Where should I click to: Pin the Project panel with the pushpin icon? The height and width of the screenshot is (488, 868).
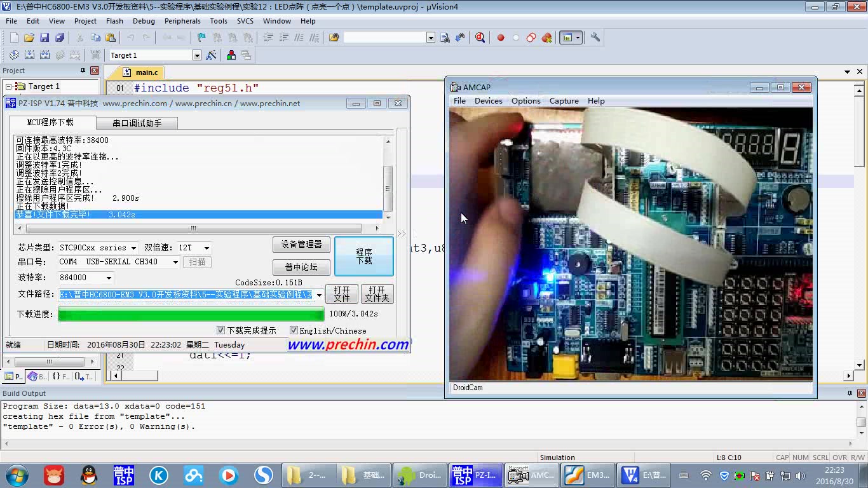(x=83, y=71)
